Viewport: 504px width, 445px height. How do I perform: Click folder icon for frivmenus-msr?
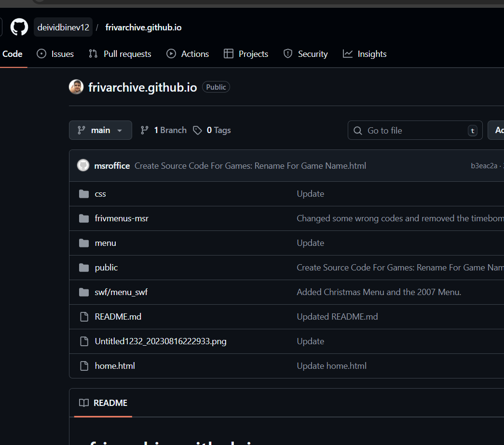point(84,218)
